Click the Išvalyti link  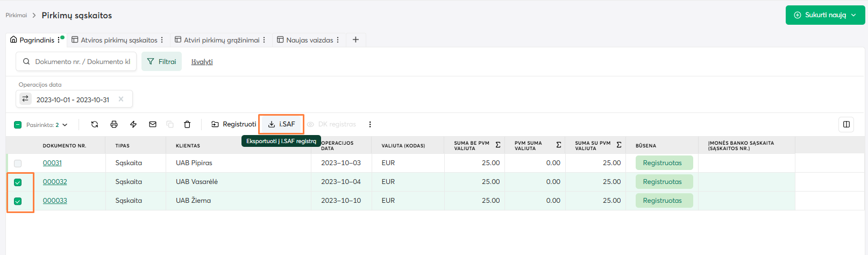[202, 61]
